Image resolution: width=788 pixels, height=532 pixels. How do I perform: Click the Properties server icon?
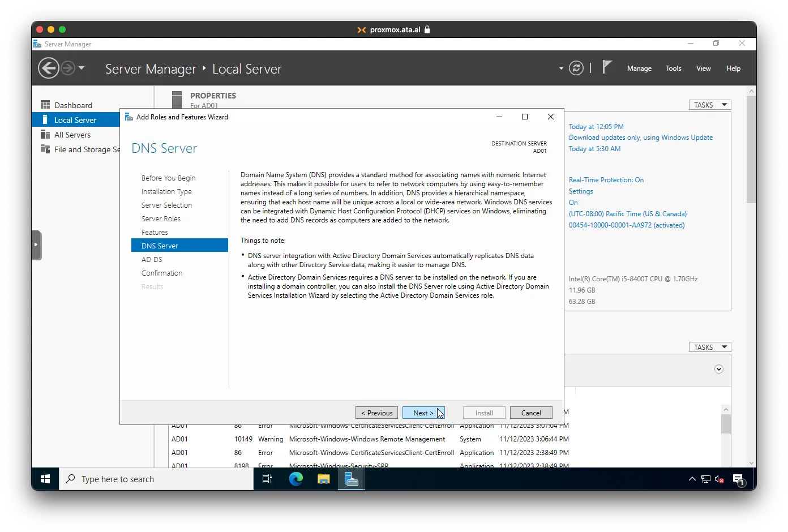[177, 100]
